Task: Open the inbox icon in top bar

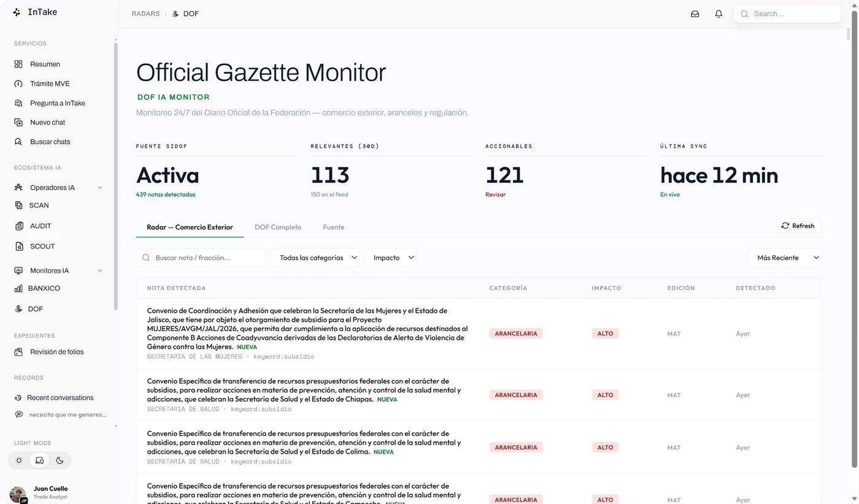Action: [x=695, y=13]
